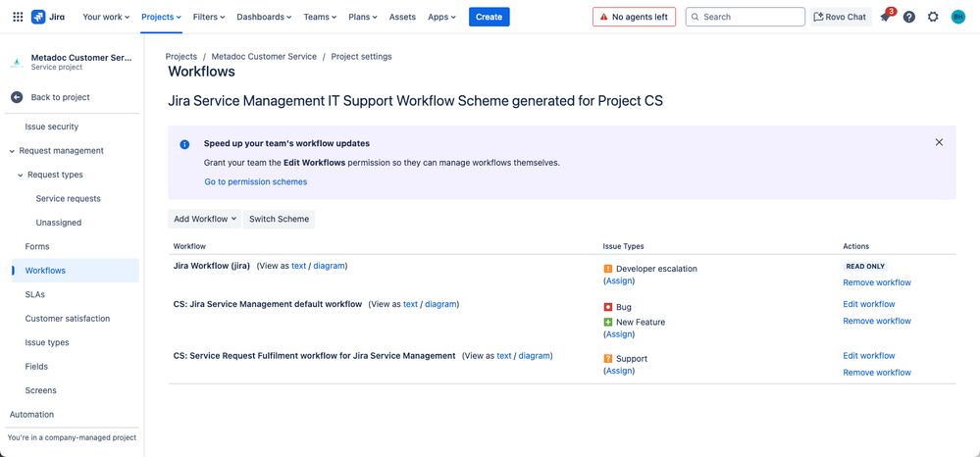View Service Request Fulfilment workflow as text

pyautogui.click(x=504, y=356)
